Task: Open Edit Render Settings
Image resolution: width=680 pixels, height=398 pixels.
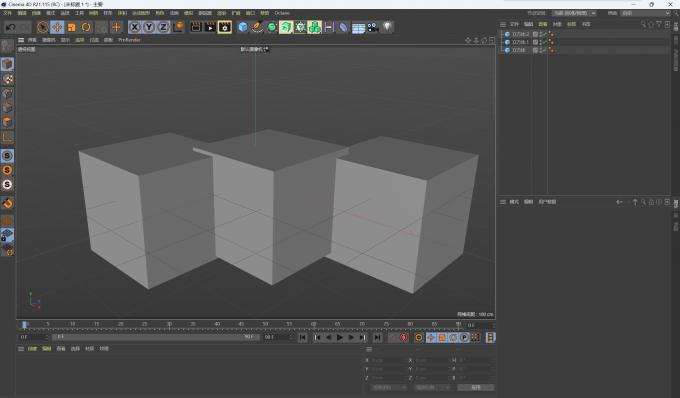Action: (225, 27)
